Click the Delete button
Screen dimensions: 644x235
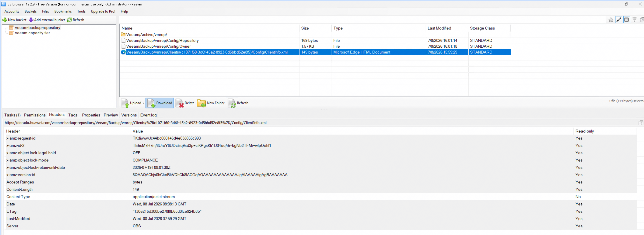tap(185, 103)
